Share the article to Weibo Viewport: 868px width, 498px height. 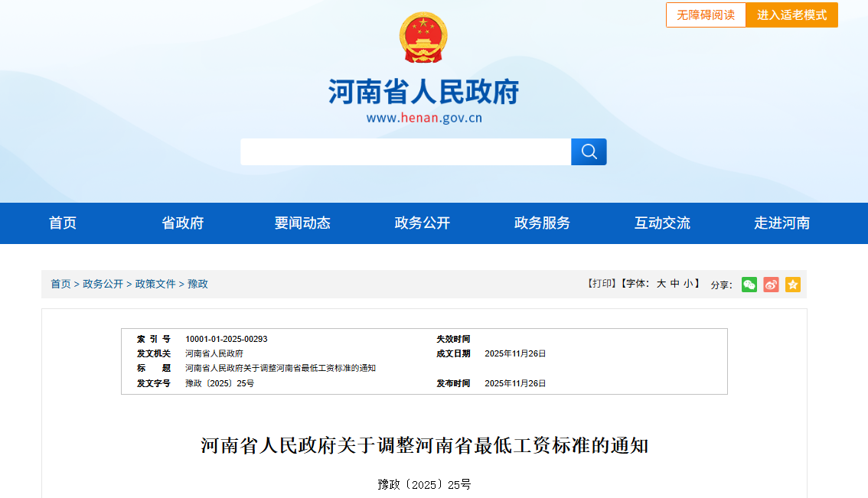point(771,284)
